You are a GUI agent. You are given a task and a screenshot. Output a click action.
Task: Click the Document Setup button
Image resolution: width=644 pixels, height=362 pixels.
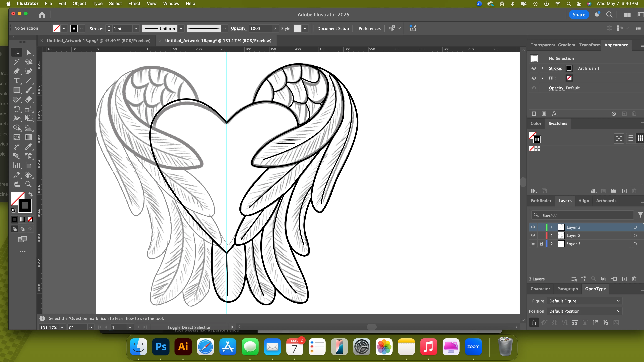(x=333, y=28)
